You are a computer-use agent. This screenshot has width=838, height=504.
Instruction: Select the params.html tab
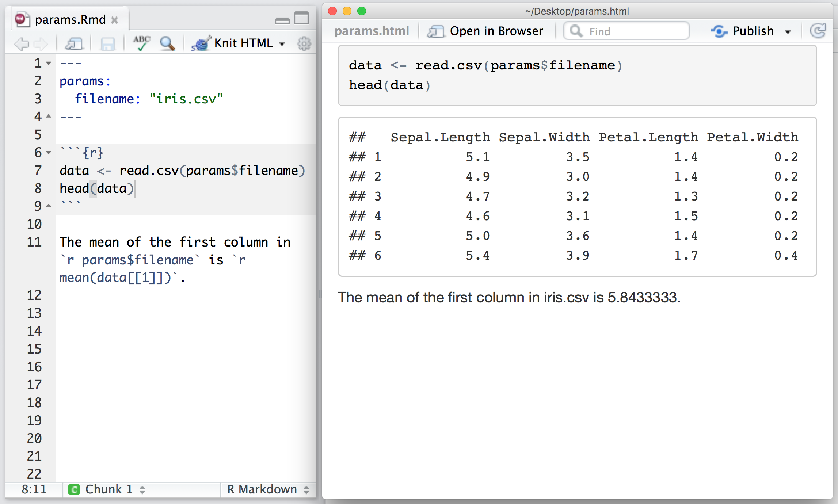(x=371, y=32)
